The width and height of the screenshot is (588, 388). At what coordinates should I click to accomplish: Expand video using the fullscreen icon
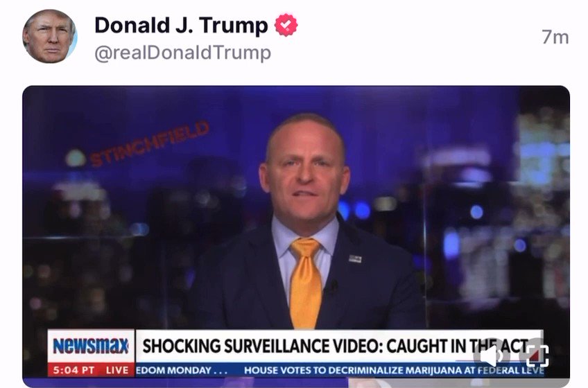(x=537, y=355)
